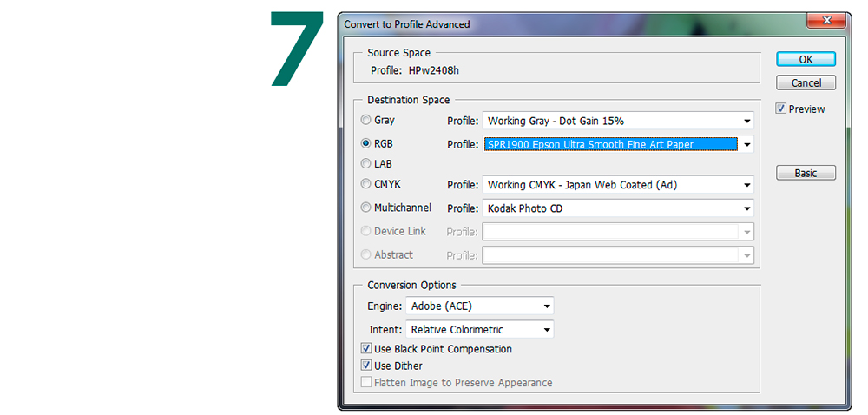
Task: Click OK to confirm profile conversion
Action: 806,60
